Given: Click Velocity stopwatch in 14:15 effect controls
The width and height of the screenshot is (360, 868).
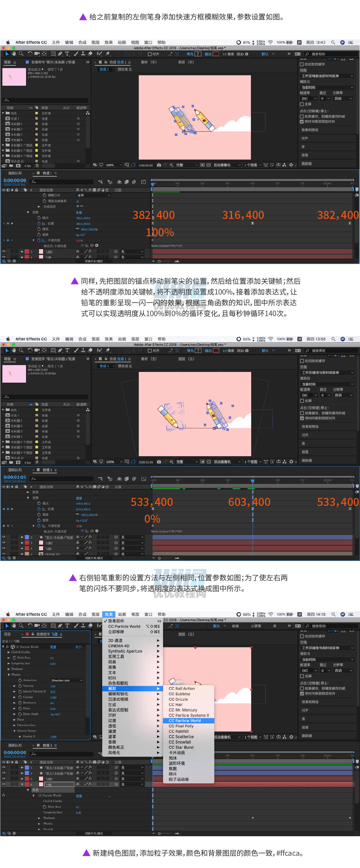Looking at the screenshot, I should click(20, 686).
